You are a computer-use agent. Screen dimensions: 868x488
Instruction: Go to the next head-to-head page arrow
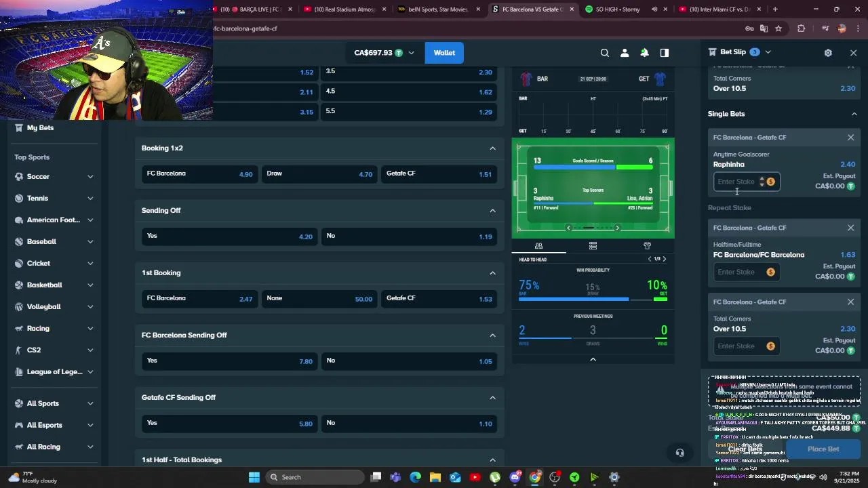click(x=664, y=259)
